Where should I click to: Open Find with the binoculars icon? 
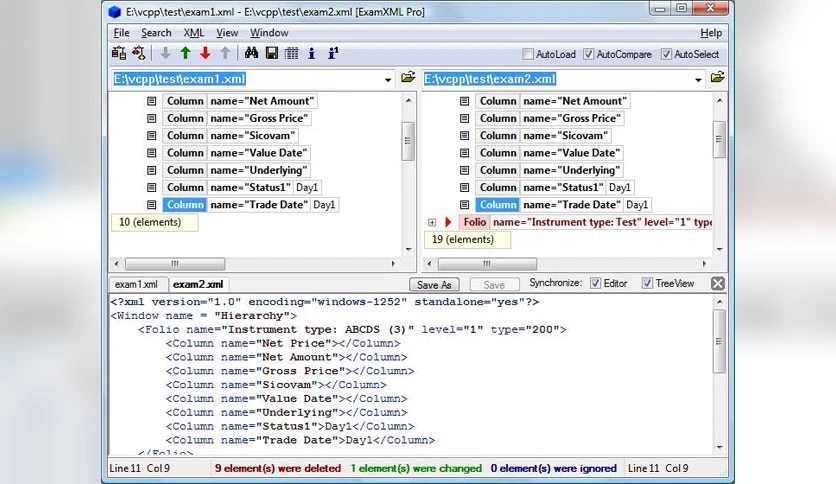coord(251,53)
